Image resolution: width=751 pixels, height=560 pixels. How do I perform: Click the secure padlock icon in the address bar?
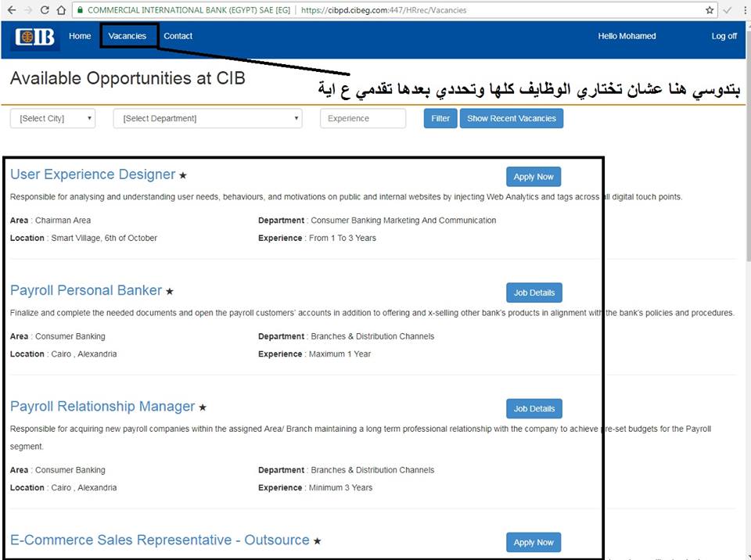80,10
